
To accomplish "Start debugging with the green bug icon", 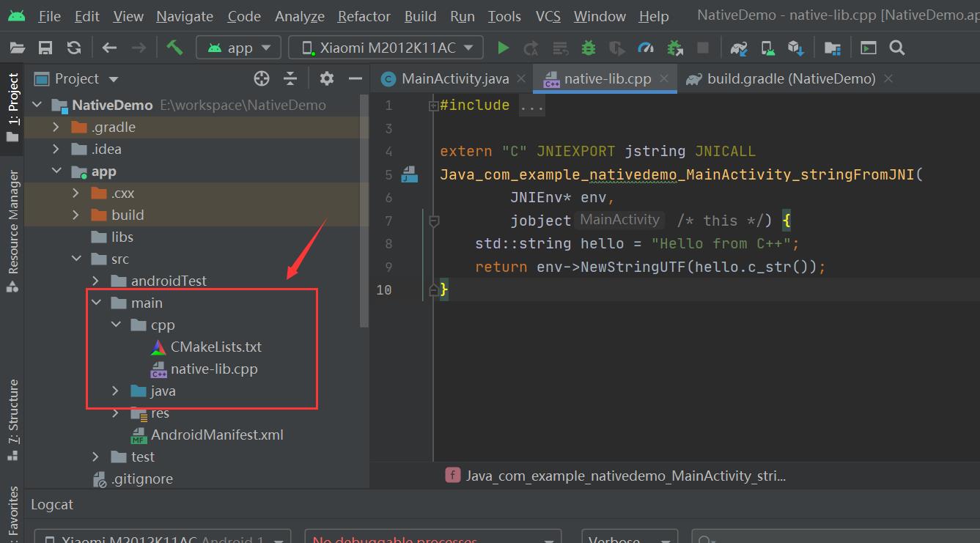I will 588,48.
